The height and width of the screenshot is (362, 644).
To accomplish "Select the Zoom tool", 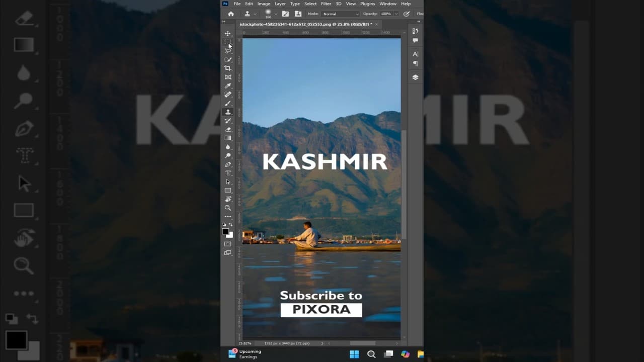I will [x=228, y=208].
